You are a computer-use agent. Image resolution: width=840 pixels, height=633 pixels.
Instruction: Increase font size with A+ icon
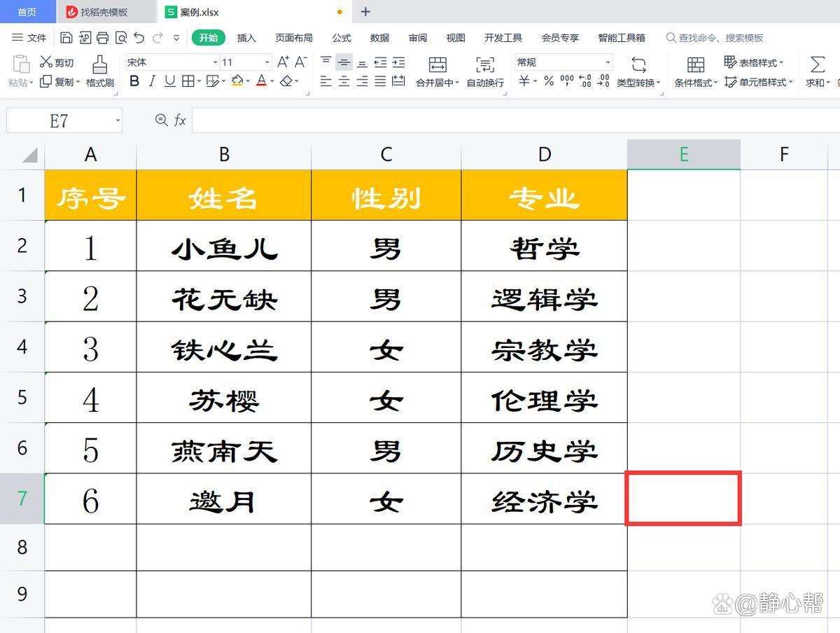coord(283,62)
